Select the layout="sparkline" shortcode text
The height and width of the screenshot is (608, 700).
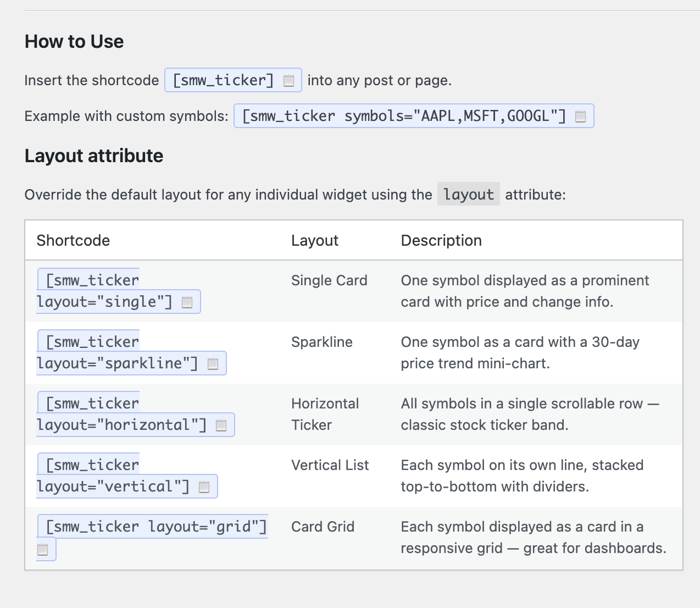[x=118, y=363]
